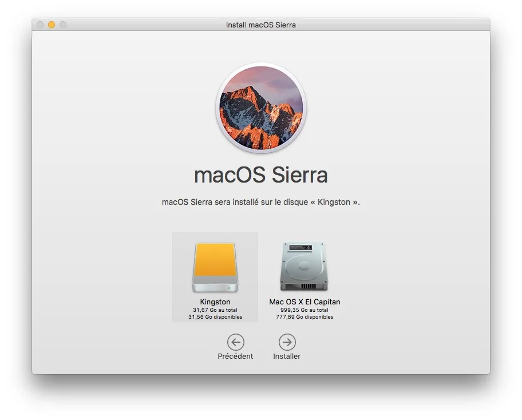This screenshot has height=420, width=522.
Task: Click the Précédent label to go back
Action: click(235, 355)
